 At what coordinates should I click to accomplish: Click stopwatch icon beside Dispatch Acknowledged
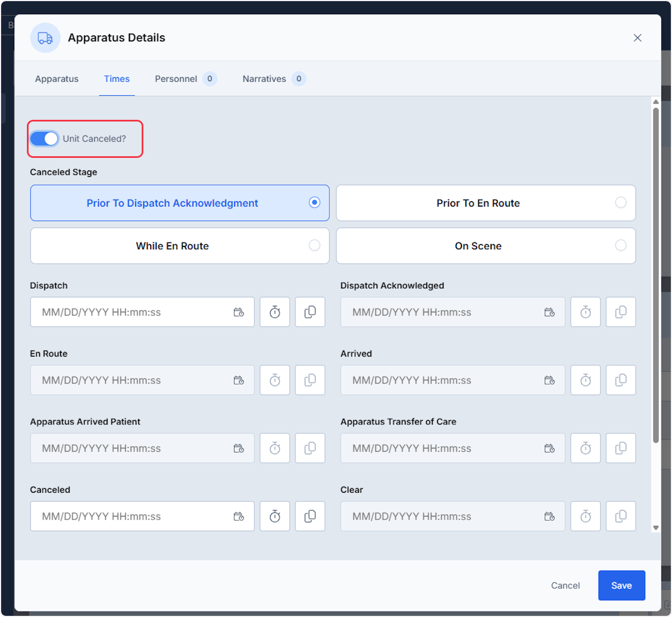tap(586, 312)
